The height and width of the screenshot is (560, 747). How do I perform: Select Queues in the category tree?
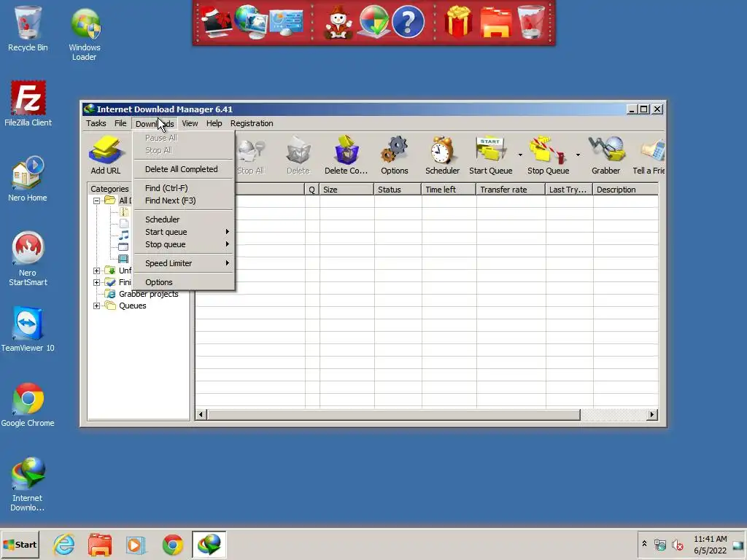[133, 306]
